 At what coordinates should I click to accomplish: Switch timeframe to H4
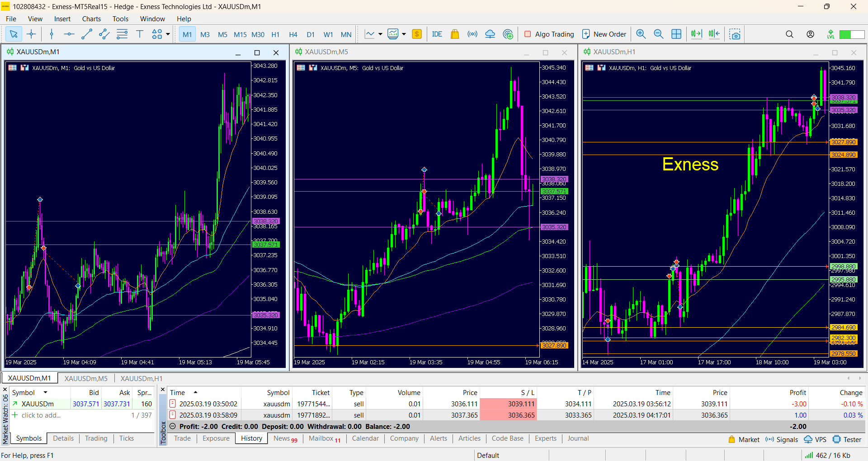click(293, 34)
